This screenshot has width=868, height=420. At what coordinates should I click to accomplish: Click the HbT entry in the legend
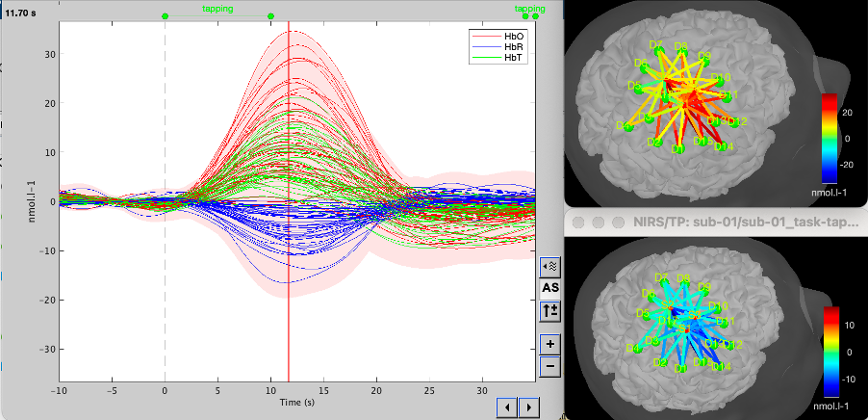click(x=498, y=56)
